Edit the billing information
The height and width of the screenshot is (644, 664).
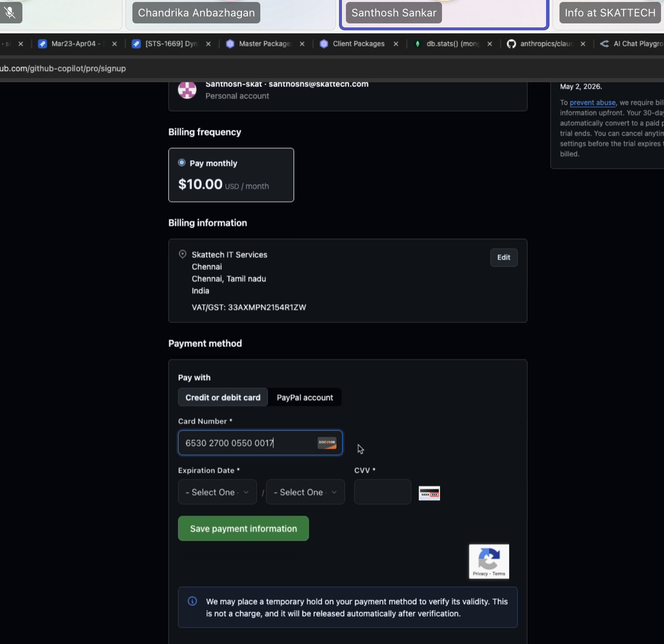click(504, 257)
